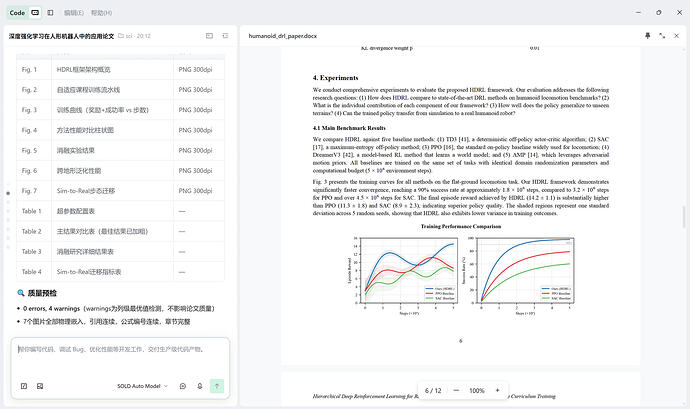Screen dimensions: 690x409
Task: Click the Fig. 1 row label
Action: tap(29, 70)
